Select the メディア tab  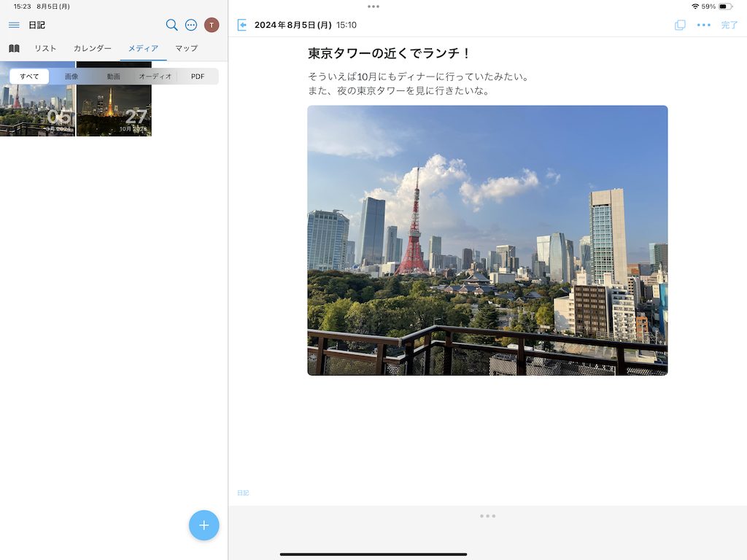(143, 48)
